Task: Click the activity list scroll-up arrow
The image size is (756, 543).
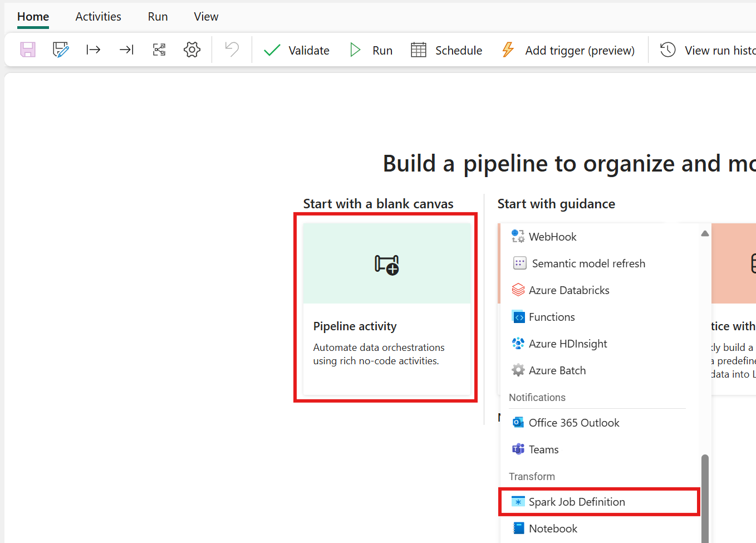Action: (x=705, y=233)
